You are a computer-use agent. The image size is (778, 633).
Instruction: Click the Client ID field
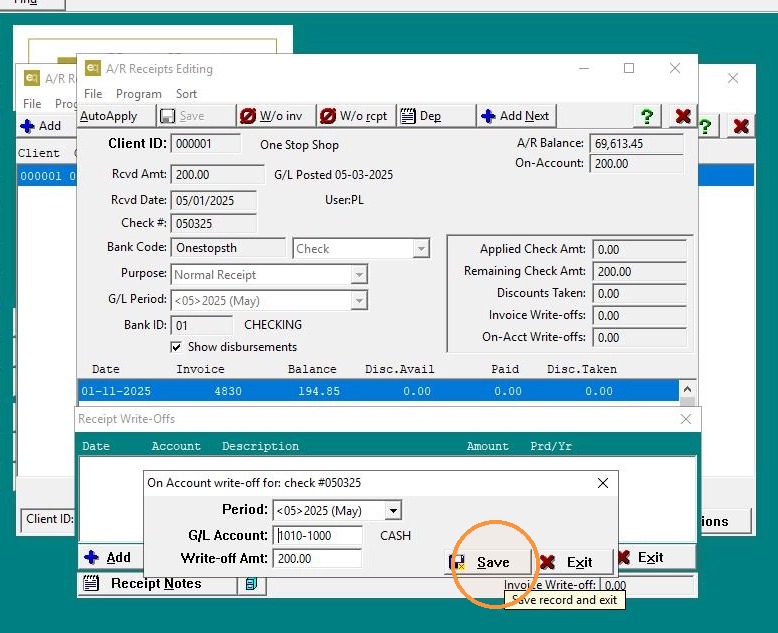point(205,144)
